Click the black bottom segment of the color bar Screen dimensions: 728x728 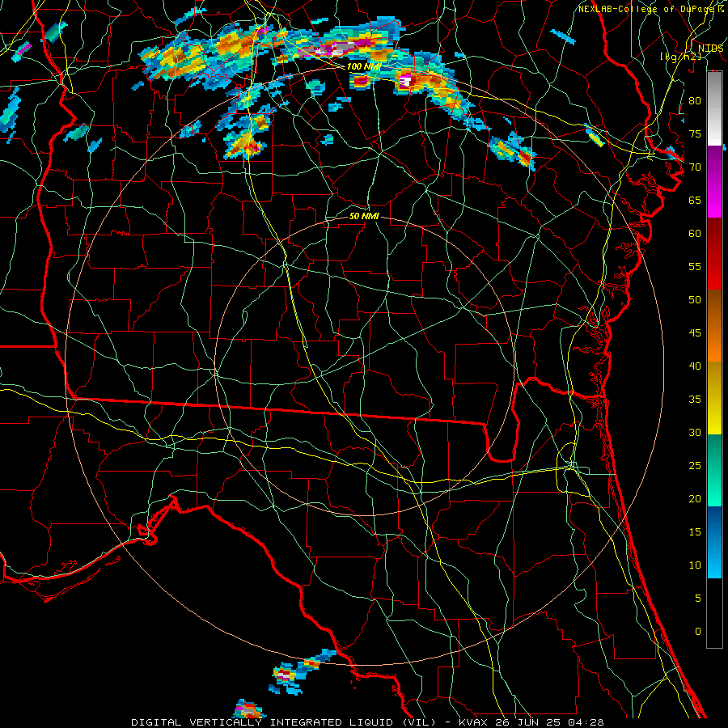[x=714, y=613]
